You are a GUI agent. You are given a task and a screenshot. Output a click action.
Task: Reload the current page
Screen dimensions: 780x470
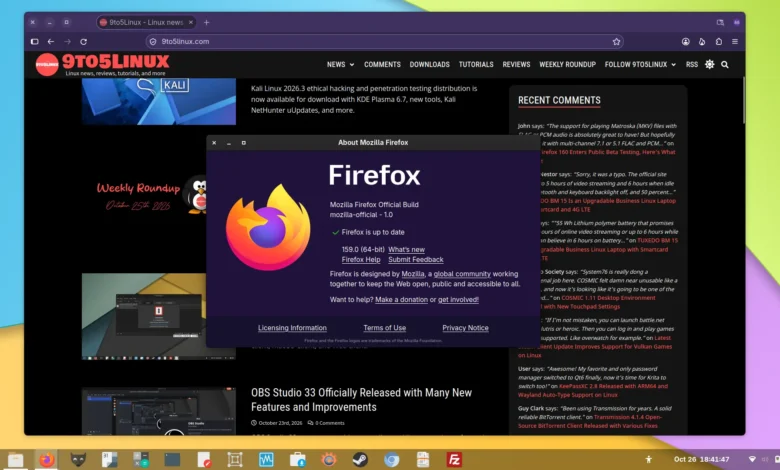click(84, 42)
